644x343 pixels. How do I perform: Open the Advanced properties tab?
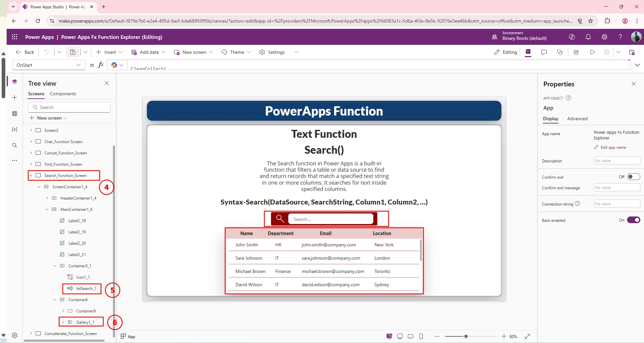(577, 119)
